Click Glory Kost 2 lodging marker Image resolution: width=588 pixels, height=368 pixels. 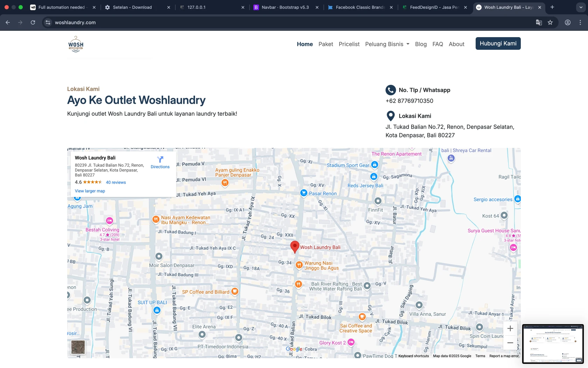tap(351, 342)
